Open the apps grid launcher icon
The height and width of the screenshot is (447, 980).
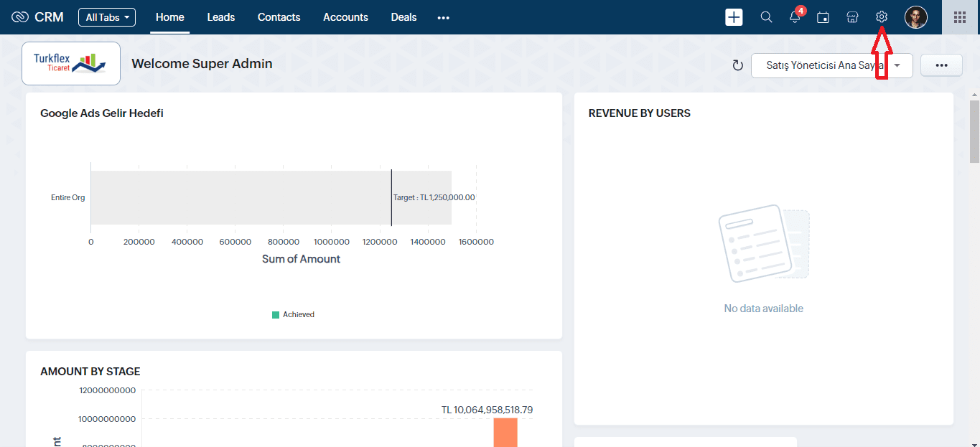point(960,17)
